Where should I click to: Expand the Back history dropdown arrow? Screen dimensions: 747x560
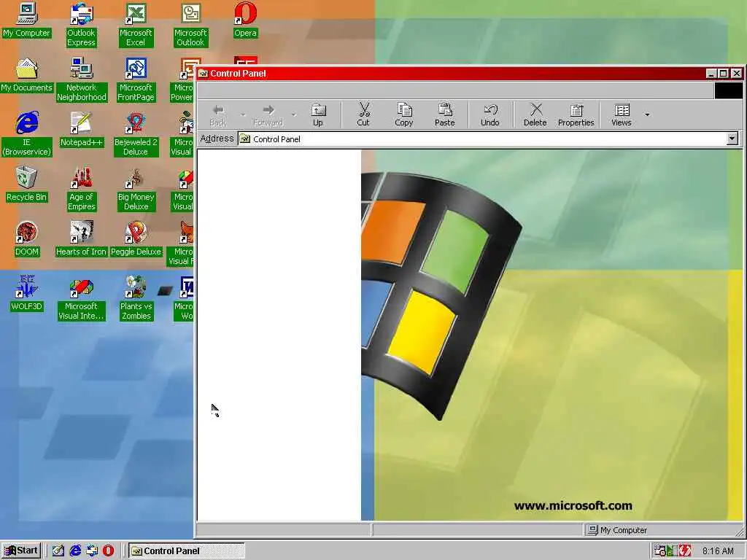pyautogui.click(x=243, y=114)
